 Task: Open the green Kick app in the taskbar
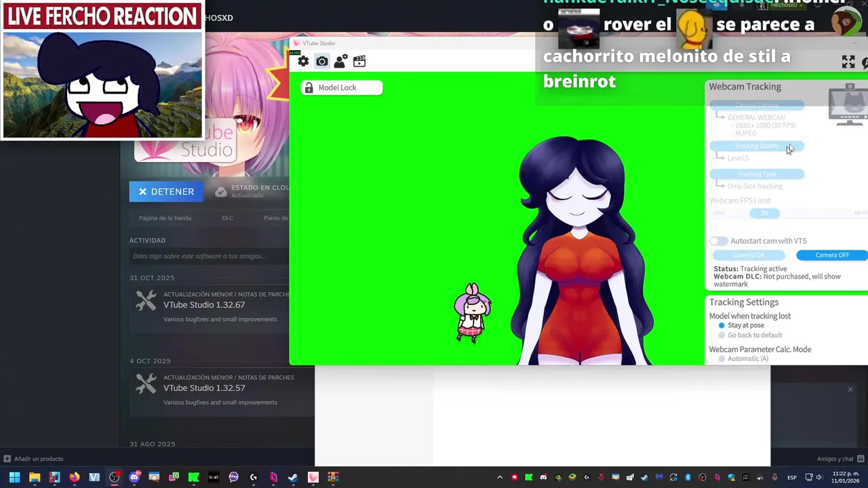tap(194, 477)
